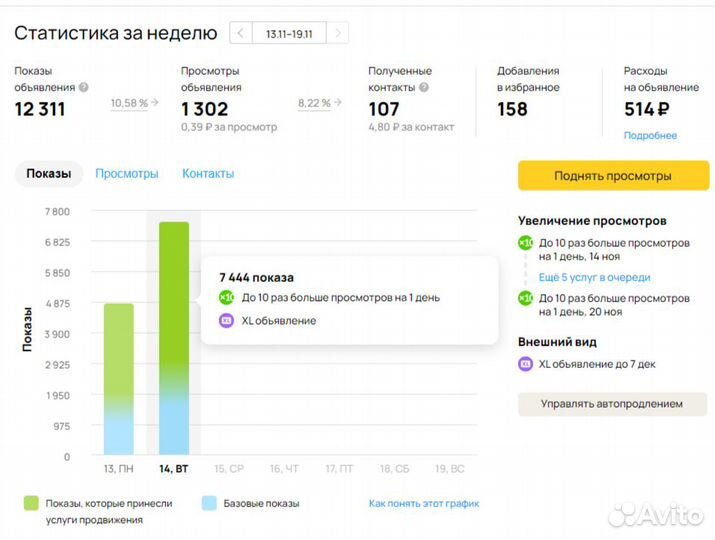Click the 0,39 ₽ за просмотр text
The image size is (715, 540).
229,127
